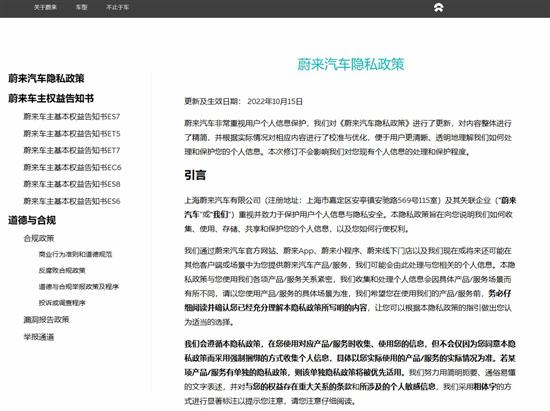Open 蔚来车主基本权益告知书ET7
The height and width of the screenshot is (411, 550).
tap(72, 150)
